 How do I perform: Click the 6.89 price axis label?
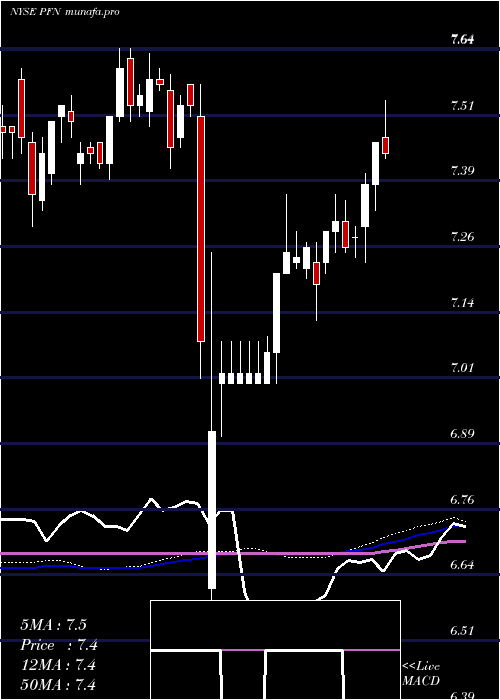click(x=462, y=433)
